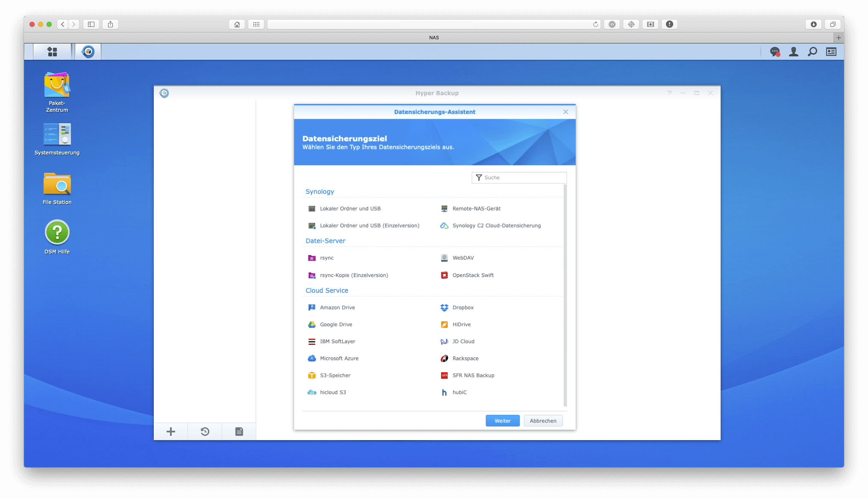Switch to Hyper Backup taskbar icon
The height and width of the screenshot is (499, 868).
point(88,52)
